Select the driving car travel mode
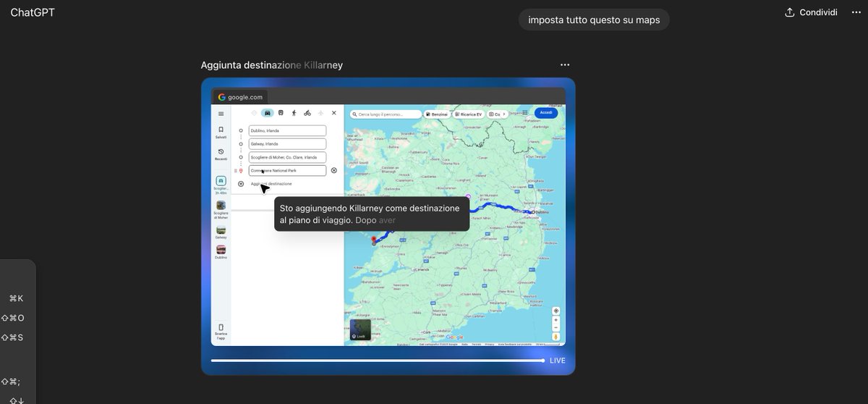Screen dimensions: 868x404 point(267,113)
